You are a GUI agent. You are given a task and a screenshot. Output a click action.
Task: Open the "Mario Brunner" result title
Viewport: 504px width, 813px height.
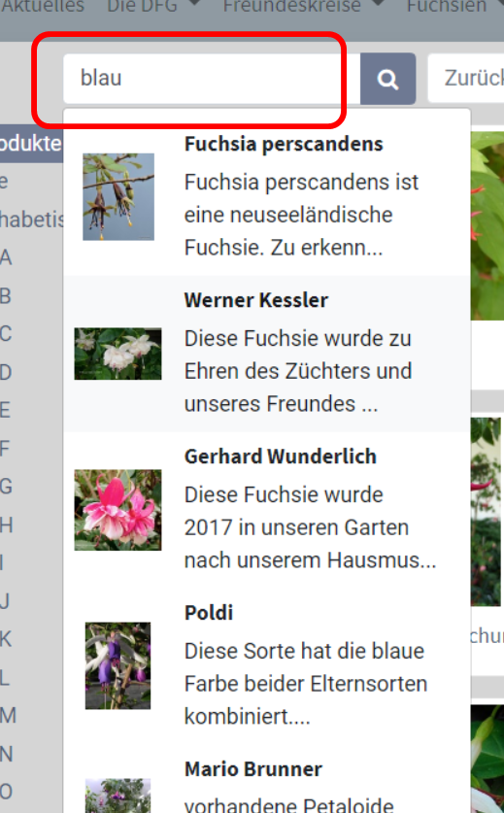(x=253, y=769)
